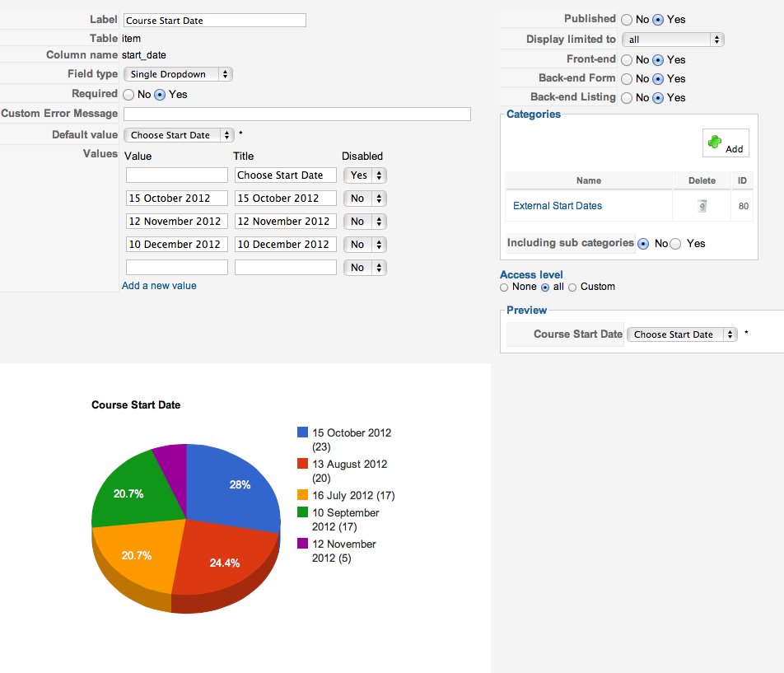Set Back-end Listing to Yes
This screenshot has width=784, height=673.
click(x=658, y=98)
